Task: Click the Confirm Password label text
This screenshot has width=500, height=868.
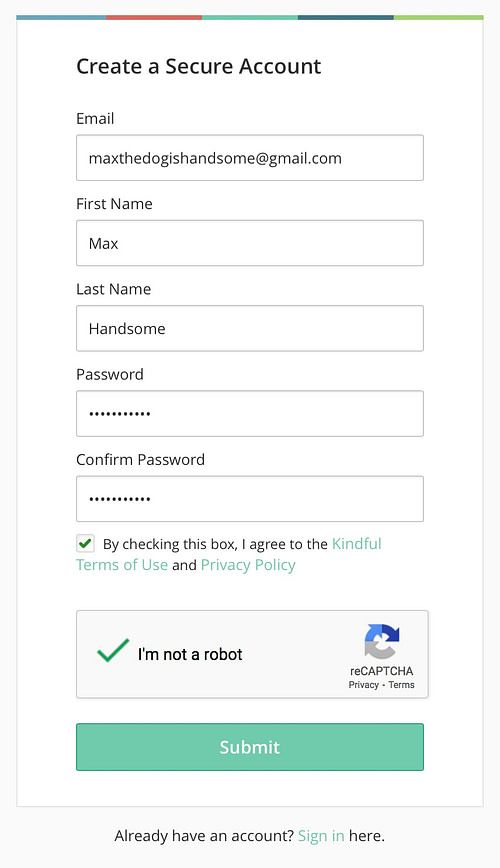Action: [x=141, y=459]
